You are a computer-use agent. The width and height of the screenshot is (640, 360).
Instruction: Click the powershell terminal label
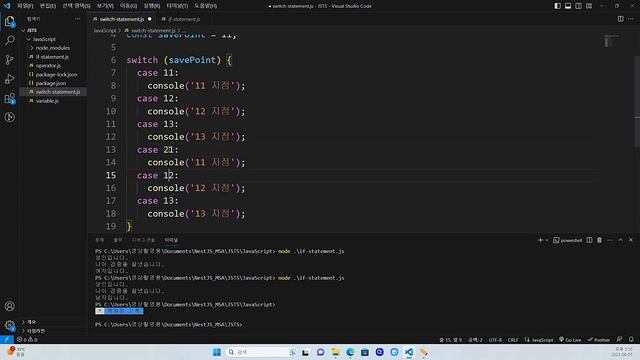pyautogui.click(x=568, y=240)
